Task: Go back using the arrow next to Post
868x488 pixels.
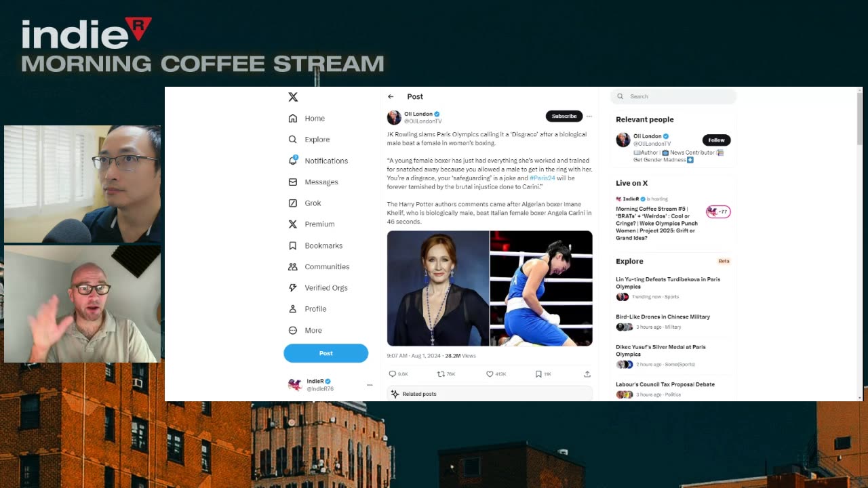Action: (391, 96)
